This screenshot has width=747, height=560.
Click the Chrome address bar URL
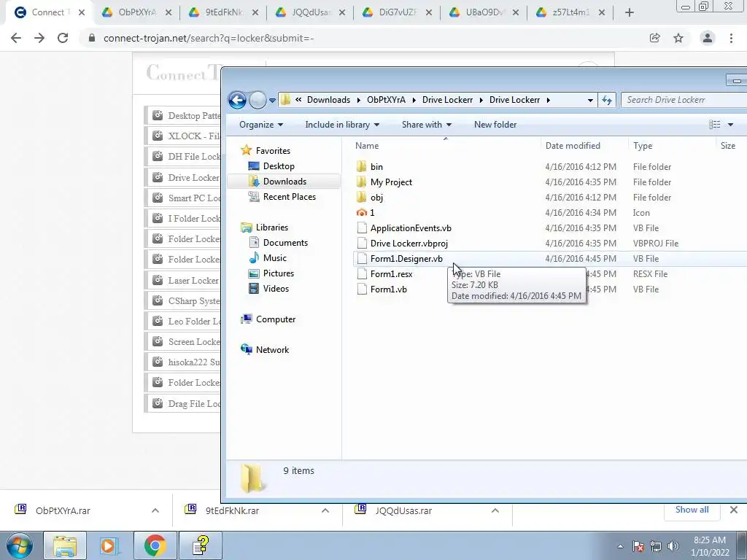coord(209,38)
